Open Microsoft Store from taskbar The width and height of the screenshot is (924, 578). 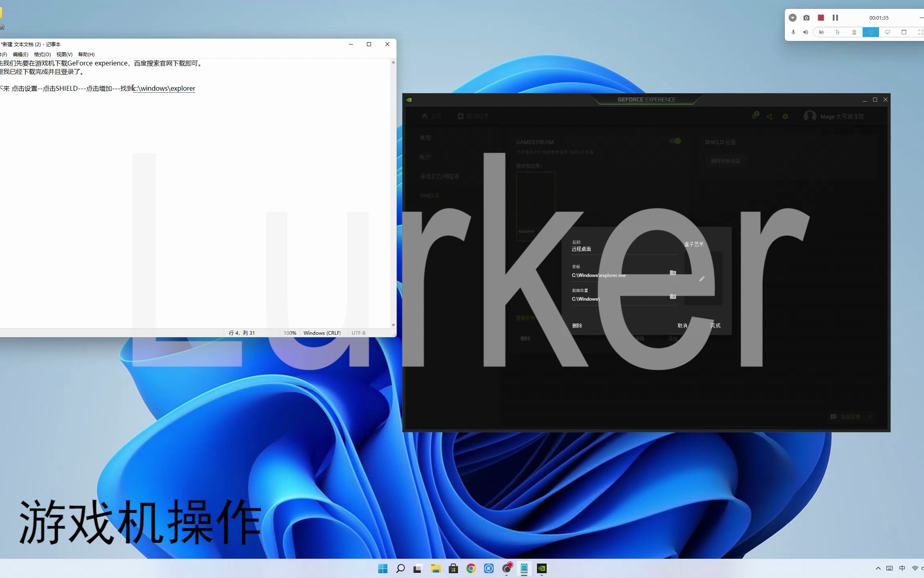tap(453, 568)
